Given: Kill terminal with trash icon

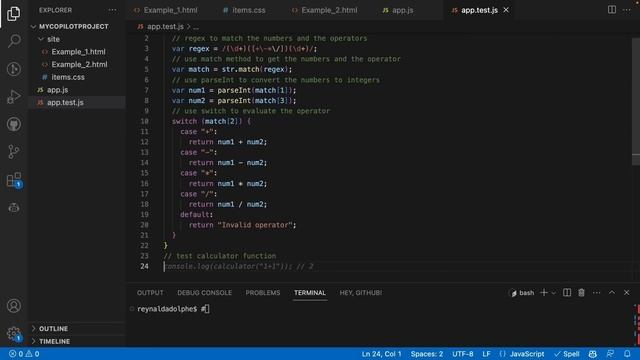Looking at the screenshot, I should click(581, 293).
